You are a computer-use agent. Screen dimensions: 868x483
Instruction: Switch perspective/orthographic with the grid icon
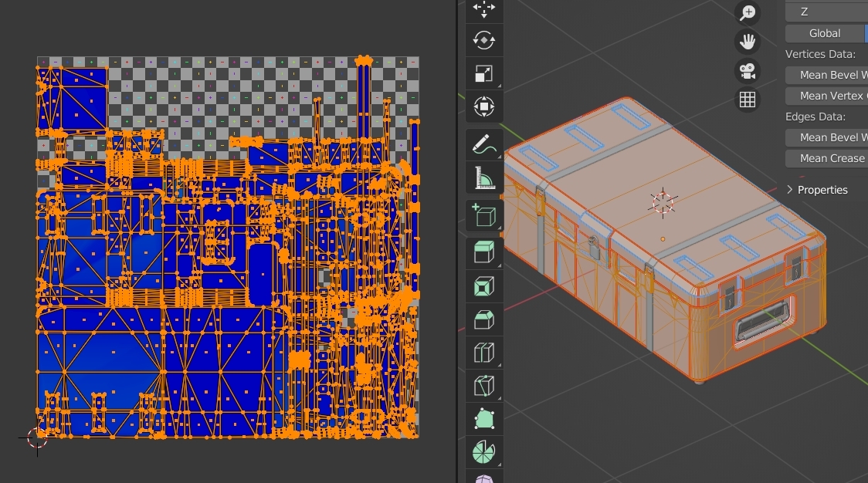pyautogui.click(x=748, y=100)
